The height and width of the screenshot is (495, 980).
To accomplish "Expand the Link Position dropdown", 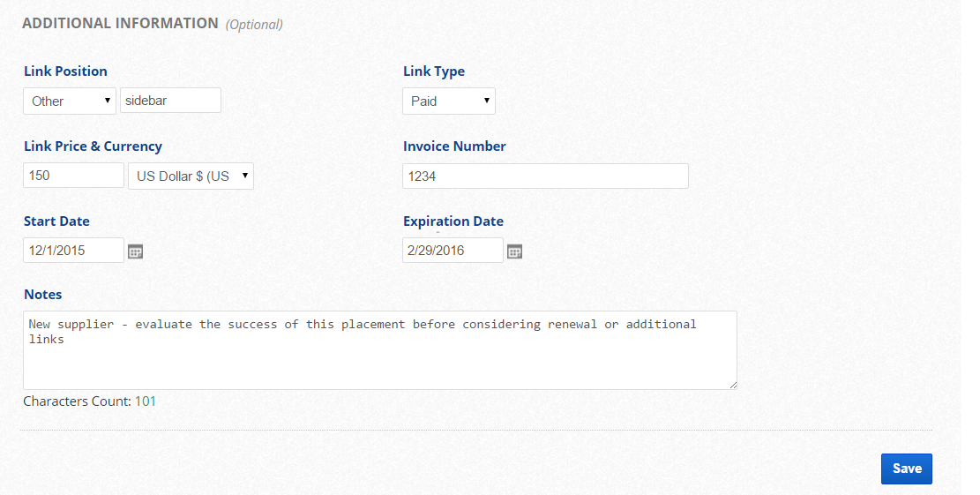I will point(70,101).
